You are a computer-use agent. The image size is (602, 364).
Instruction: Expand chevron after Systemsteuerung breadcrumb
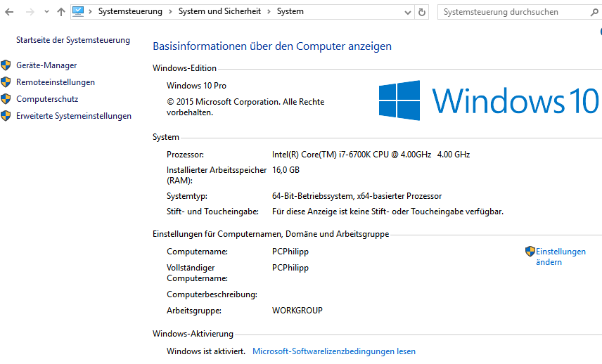tap(170, 12)
